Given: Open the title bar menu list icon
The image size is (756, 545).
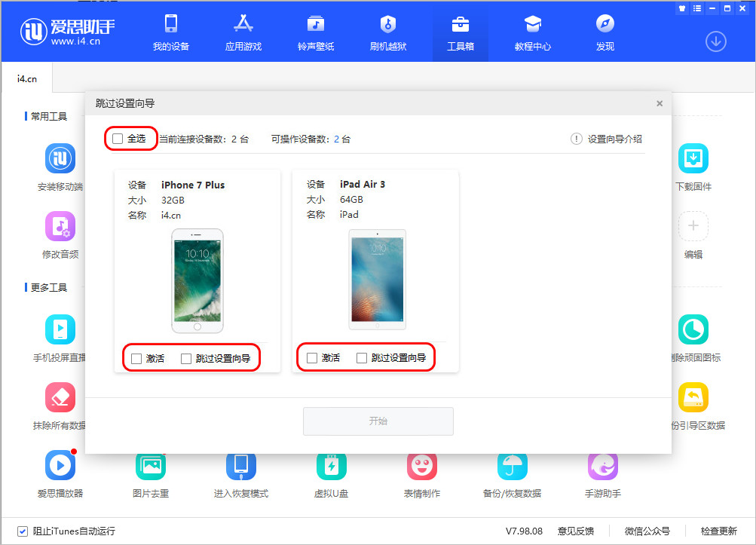Looking at the screenshot, I should coord(697,8).
